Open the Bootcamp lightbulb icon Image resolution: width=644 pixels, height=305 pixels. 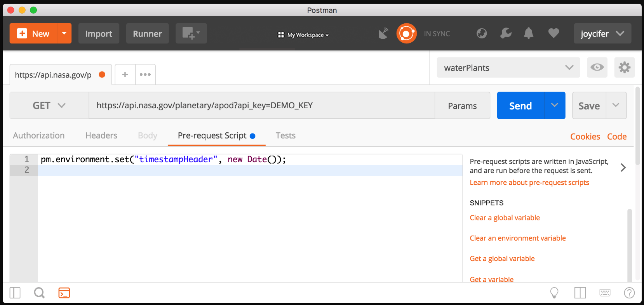(x=554, y=293)
